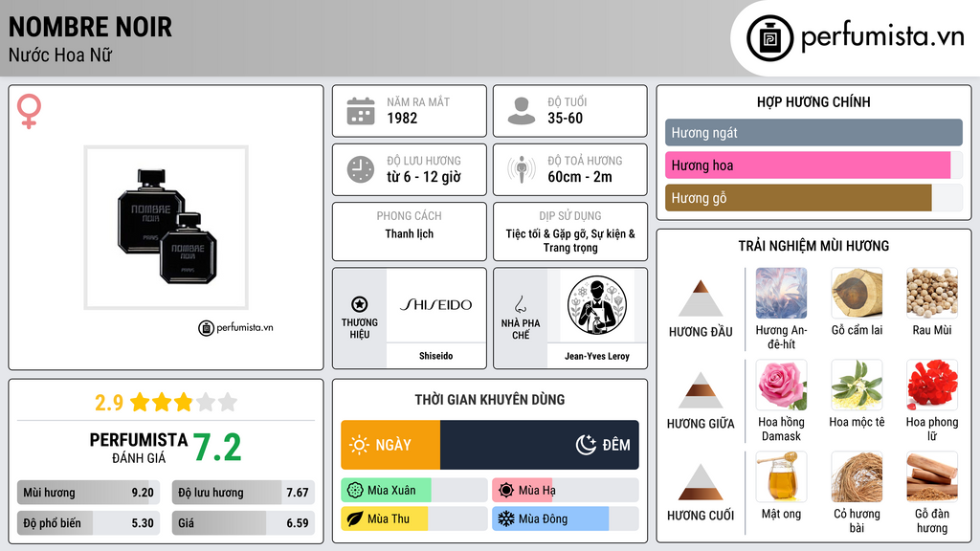Image resolution: width=980 pixels, height=551 pixels.
Task: Click the Mùa Xuân flower icon
Action: [x=355, y=491]
